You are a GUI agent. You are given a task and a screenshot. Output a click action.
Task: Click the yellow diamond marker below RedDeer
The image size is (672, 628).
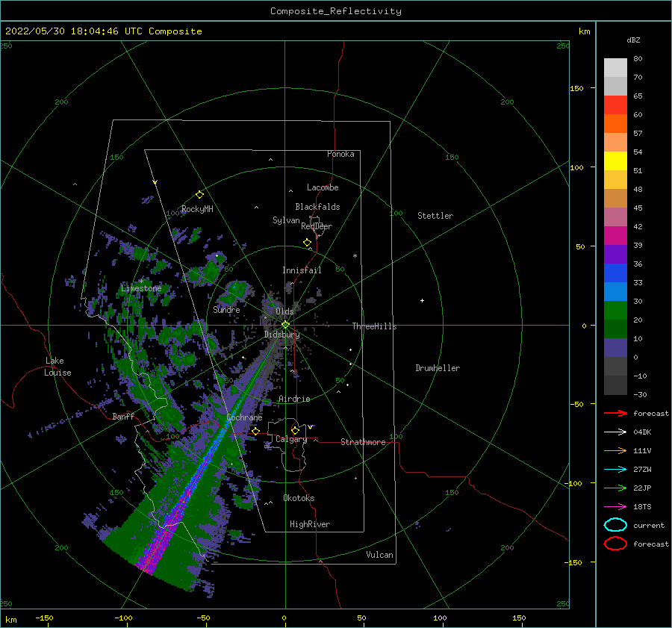point(307,243)
